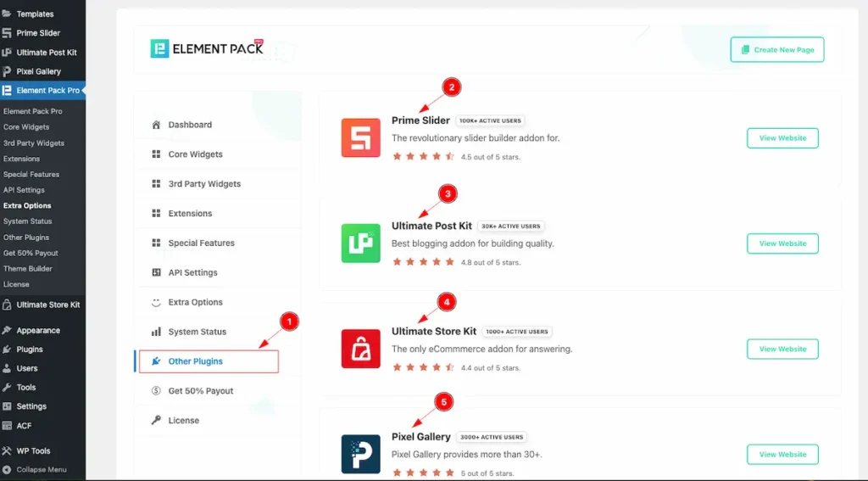
Task: Click the Ultimate Store Kit shopping bag icon
Action: point(360,349)
